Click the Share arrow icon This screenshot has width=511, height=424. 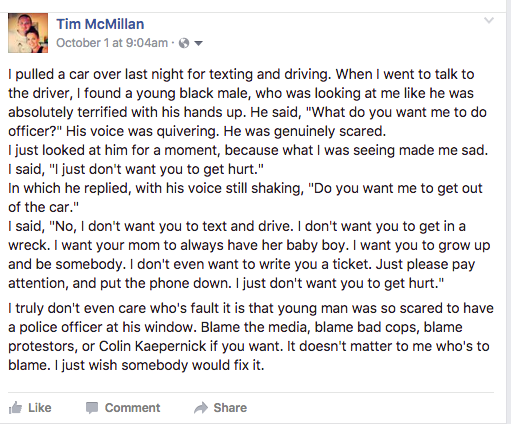click(201, 408)
